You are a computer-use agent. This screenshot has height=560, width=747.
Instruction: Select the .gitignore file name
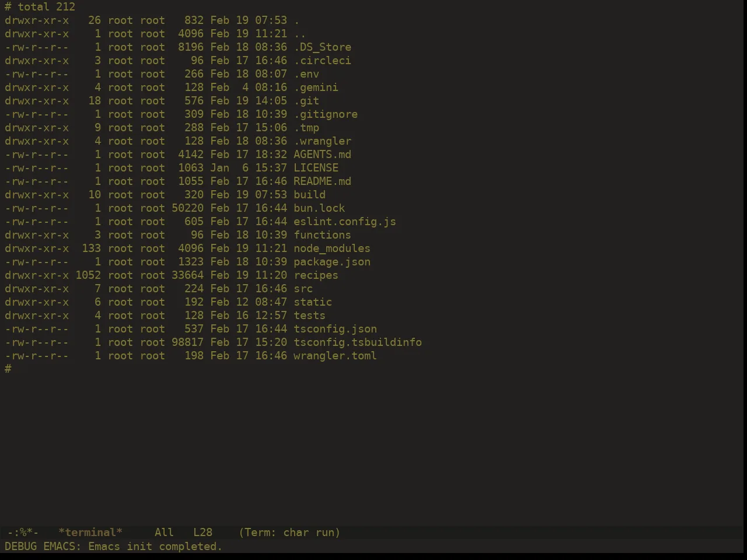click(x=326, y=114)
